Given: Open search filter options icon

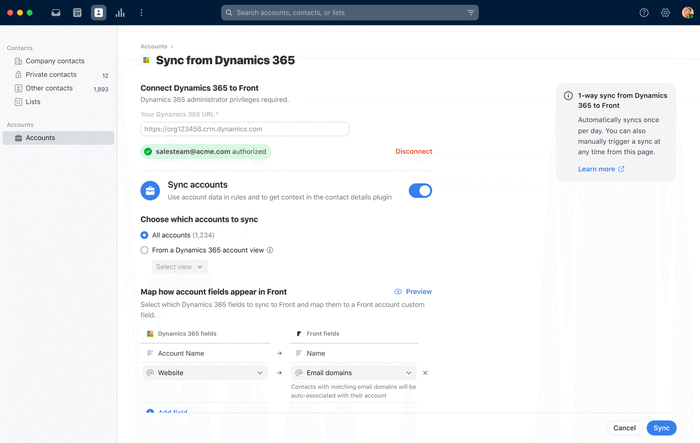Looking at the screenshot, I should pyautogui.click(x=471, y=13).
